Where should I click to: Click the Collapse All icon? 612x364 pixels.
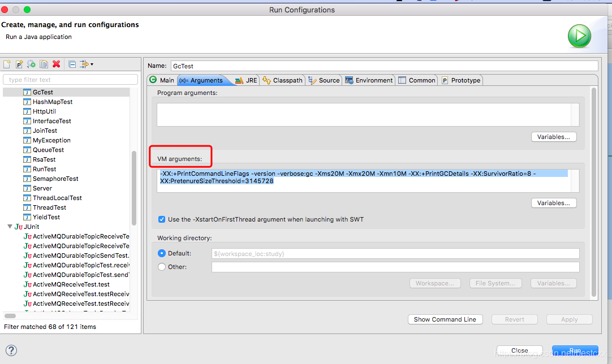[72, 64]
